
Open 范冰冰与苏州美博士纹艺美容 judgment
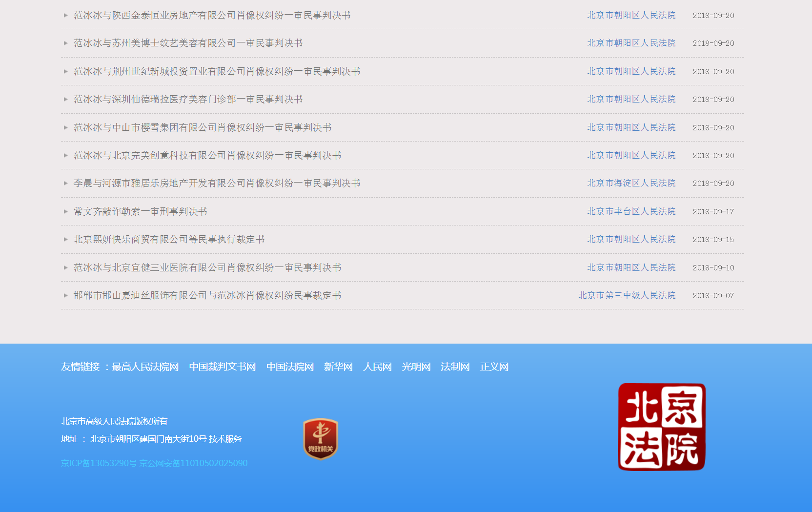188,43
